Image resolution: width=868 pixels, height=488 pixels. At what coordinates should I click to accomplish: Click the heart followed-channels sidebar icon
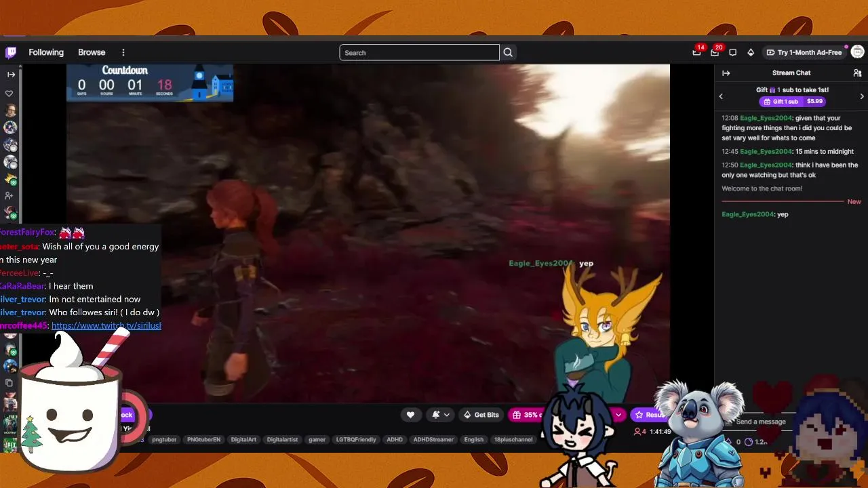9,94
